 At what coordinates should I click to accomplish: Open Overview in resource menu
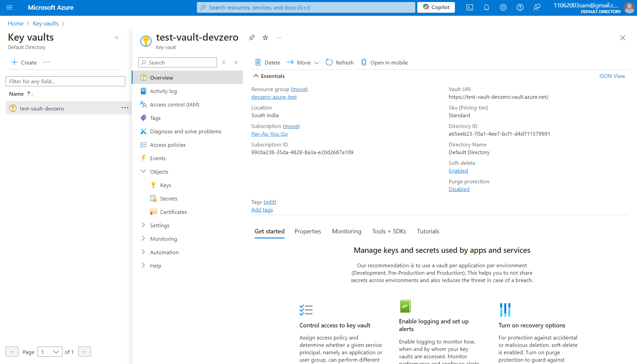[x=187, y=78]
